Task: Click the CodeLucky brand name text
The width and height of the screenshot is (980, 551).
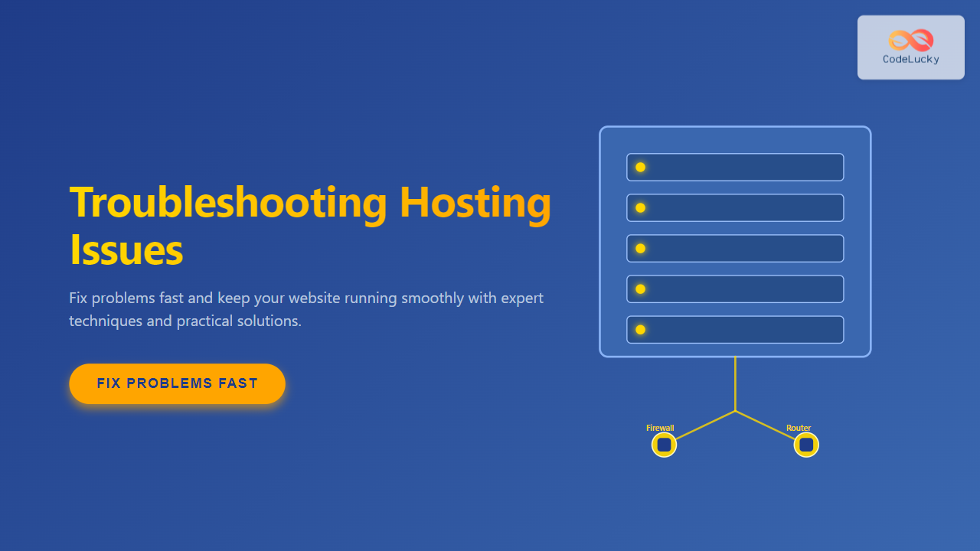Action: [x=910, y=60]
